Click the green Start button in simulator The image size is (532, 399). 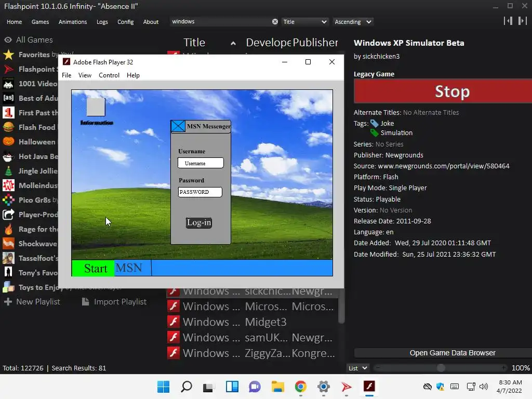coord(93,269)
